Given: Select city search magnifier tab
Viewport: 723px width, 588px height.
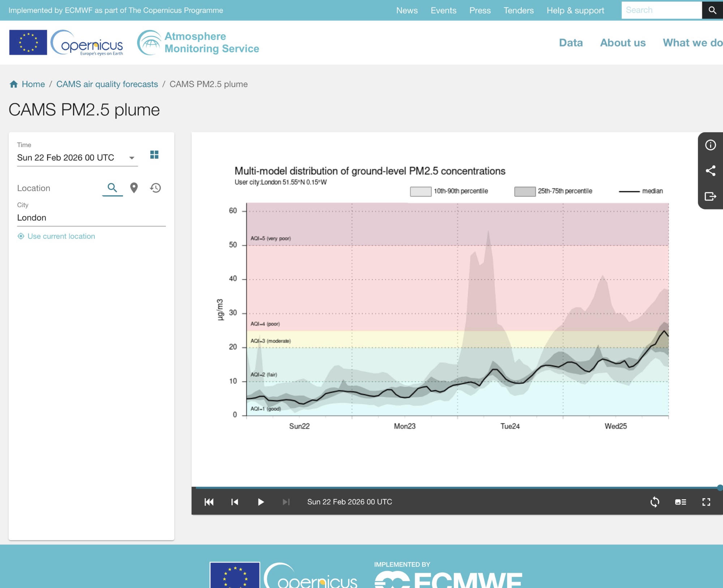Looking at the screenshot, I should coord(112,188).
